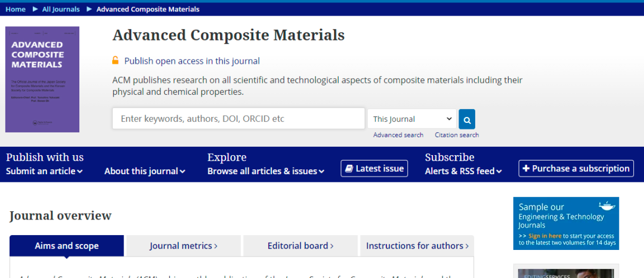This screenshot has height=278, width=644.
Task: Go to Instructions for authors tab
Action: [417, 246]
